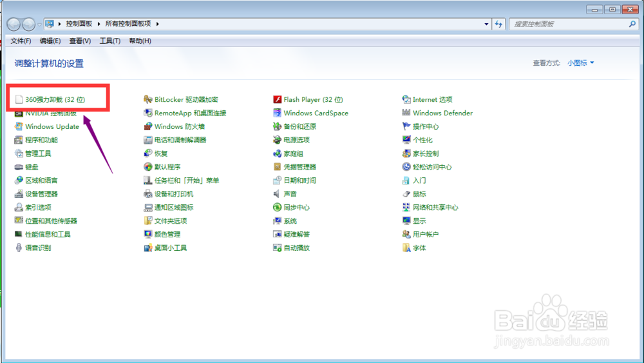Open the 备份和还原 icon
The height and width of the screenshot is (363, 644).
(x=277, y=126)
